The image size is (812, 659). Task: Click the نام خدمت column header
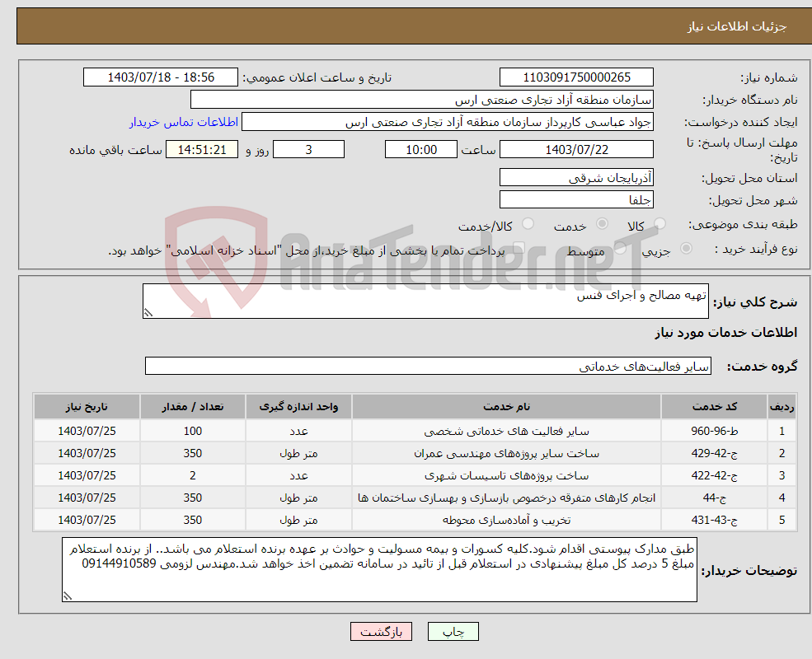(506, 407)
